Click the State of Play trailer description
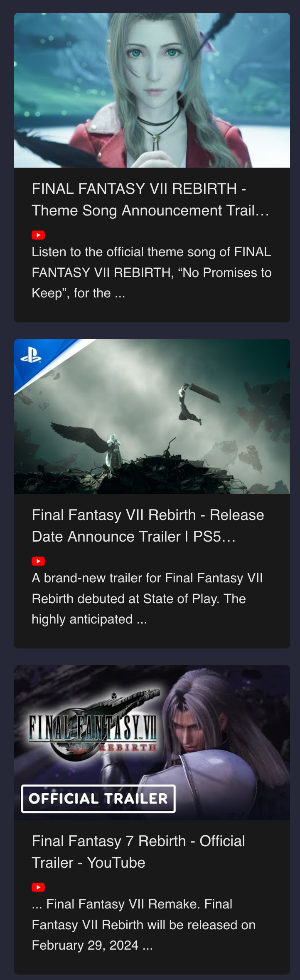This screenshot has width=300, height=980. point(148,599)
